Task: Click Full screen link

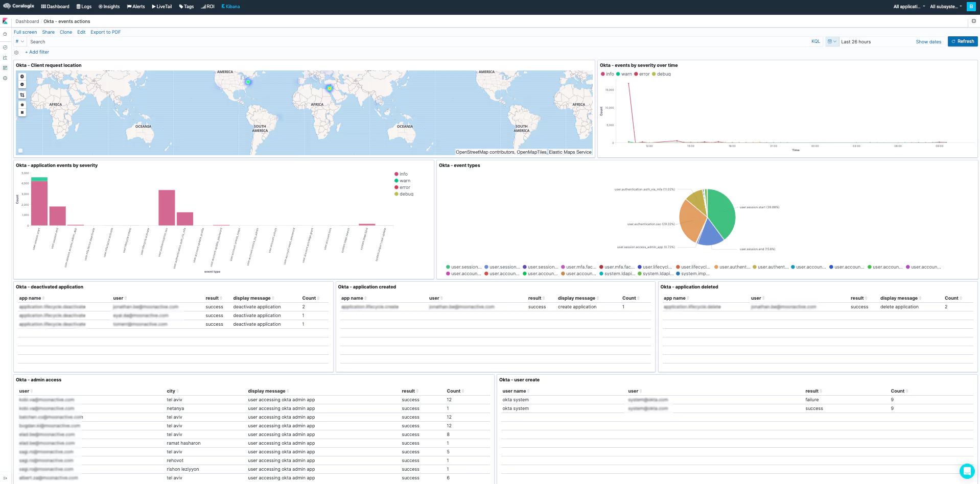Action: click(25, 32)
